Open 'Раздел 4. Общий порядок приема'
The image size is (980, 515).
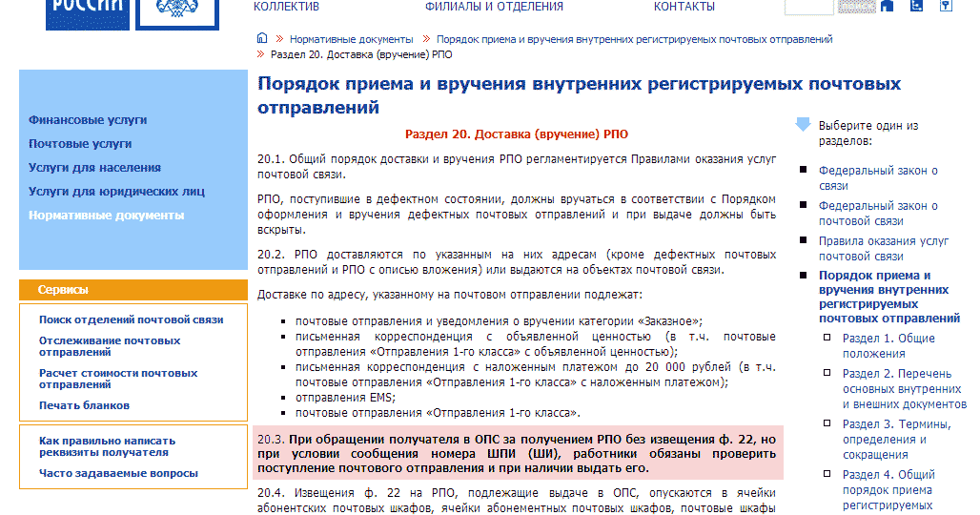pyautogui.click(x=888, y=490)
